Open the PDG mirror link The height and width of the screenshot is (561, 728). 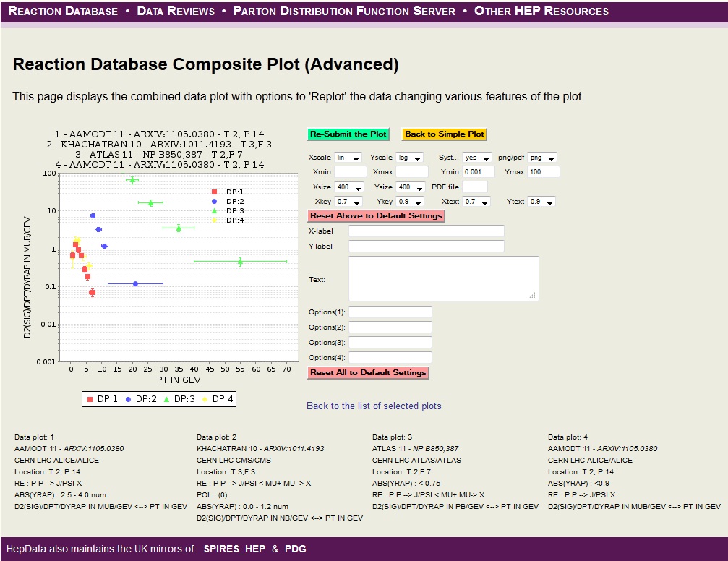click(x=295, y=549)
